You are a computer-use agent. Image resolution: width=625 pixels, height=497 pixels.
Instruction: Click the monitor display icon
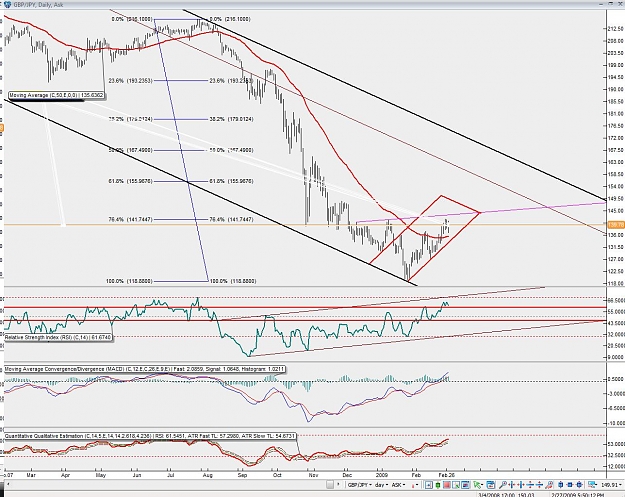(x=592, y=485)
